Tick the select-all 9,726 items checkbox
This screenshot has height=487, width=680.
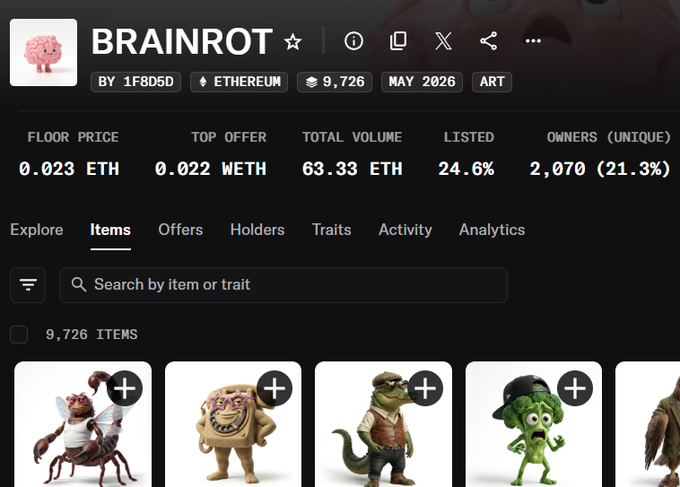click(19, 335)
